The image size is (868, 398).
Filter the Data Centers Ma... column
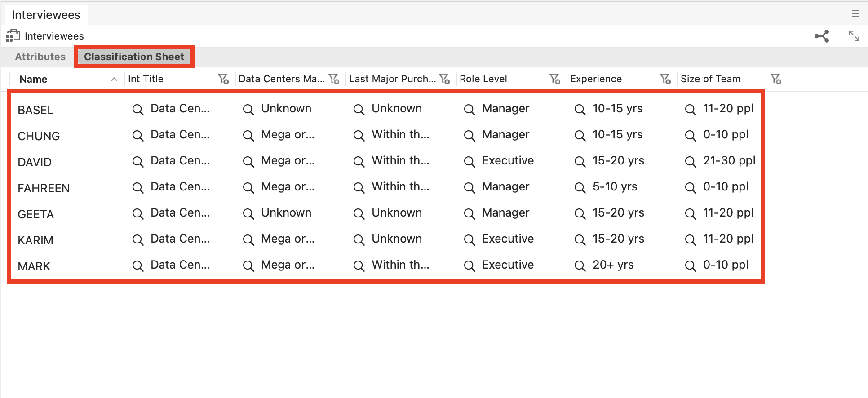334,79
